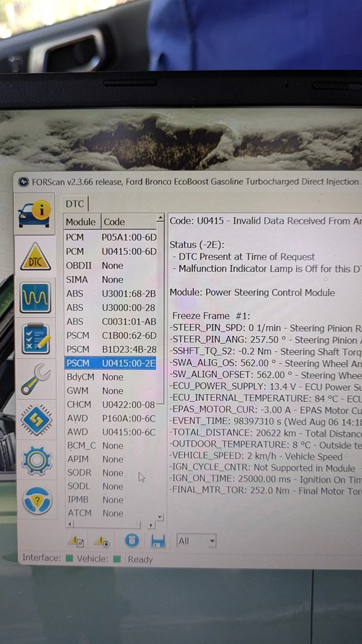Screen dimensions: 362x644
Task: Select the ABS U3001:68-2B row
Action: tap(111, 294)
